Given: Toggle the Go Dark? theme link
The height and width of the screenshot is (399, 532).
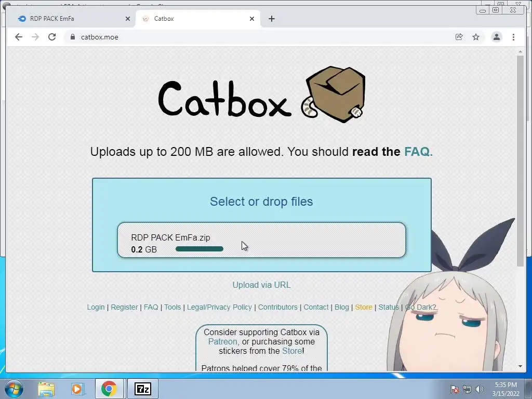Looking at the screenshot, I should pos(420,307).
